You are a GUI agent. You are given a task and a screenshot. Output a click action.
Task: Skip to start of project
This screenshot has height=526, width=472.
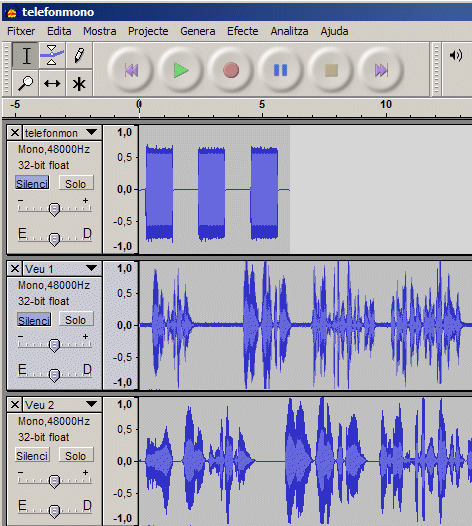point(131,70)
